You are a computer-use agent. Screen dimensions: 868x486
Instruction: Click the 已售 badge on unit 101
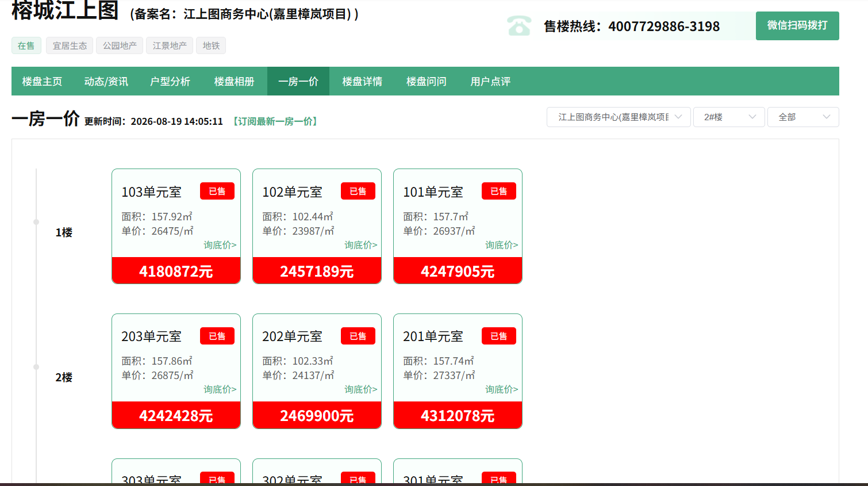pos(499,191)
